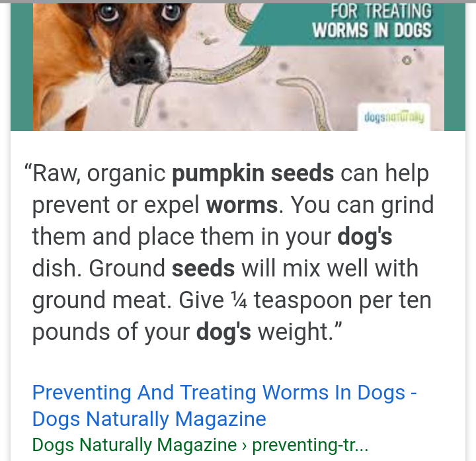Image resolution: width=476 pixels, height=461 pixels.
Task: Click the '›' breadcrumb separator in URL
Action: pyautogui.click(x=245, y=446)
